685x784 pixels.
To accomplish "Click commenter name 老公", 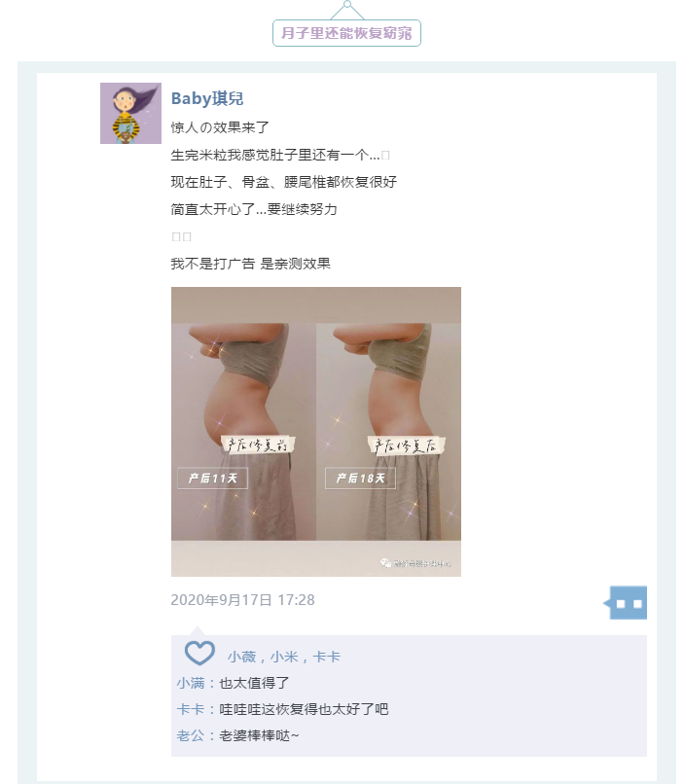I will click(x=191, y=735).
